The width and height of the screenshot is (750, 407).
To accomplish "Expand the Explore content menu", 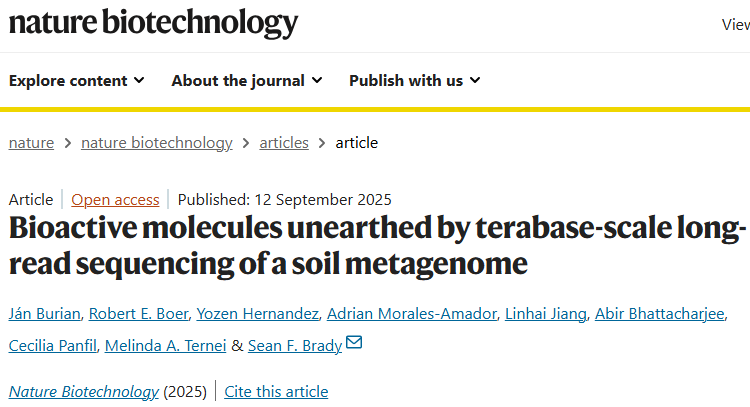I will 77,80.
